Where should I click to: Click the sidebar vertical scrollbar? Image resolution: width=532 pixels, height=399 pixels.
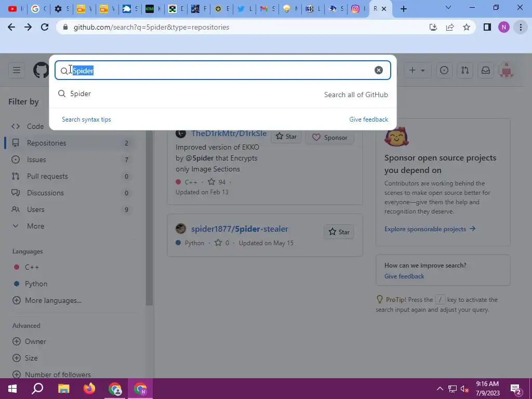[x=149, y=217]
